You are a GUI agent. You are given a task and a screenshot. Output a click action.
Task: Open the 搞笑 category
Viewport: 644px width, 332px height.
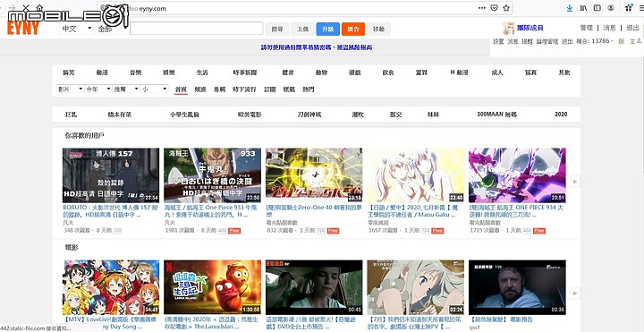(69, 72)
